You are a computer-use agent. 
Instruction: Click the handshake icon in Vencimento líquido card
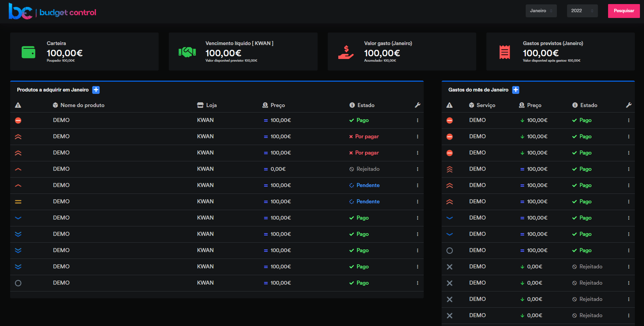click(187, 52)
